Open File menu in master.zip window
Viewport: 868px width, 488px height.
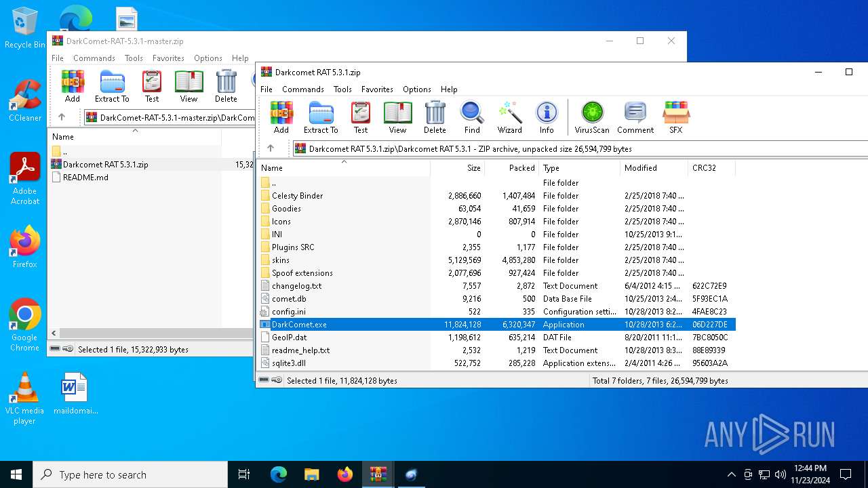coord(58,58)
